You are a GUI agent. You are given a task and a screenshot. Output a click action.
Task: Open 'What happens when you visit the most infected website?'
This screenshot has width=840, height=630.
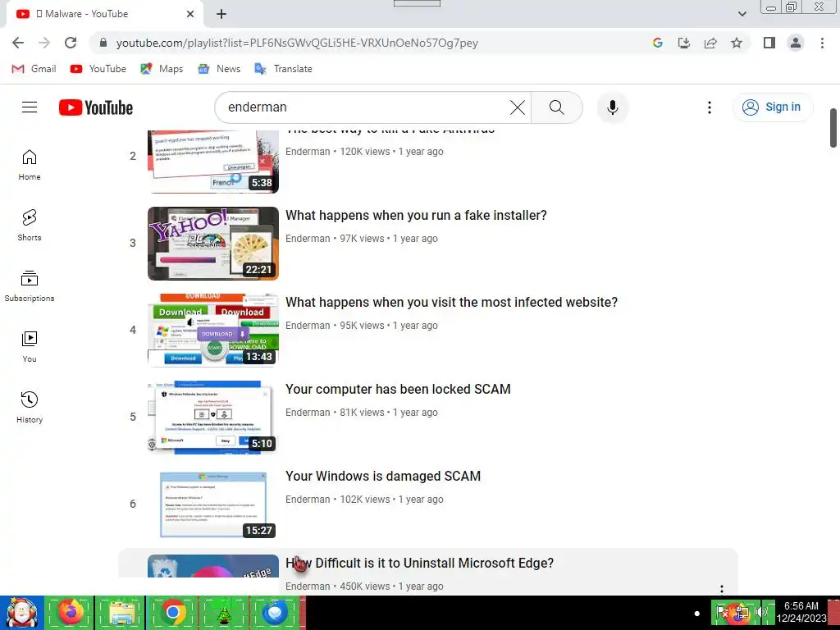pyautogui.click(x=452, y=302)
